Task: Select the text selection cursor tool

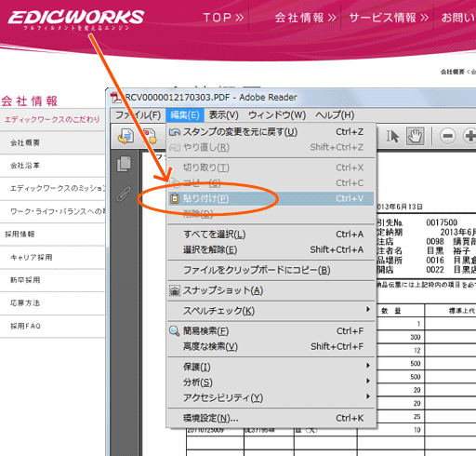Action: [392, 136]
